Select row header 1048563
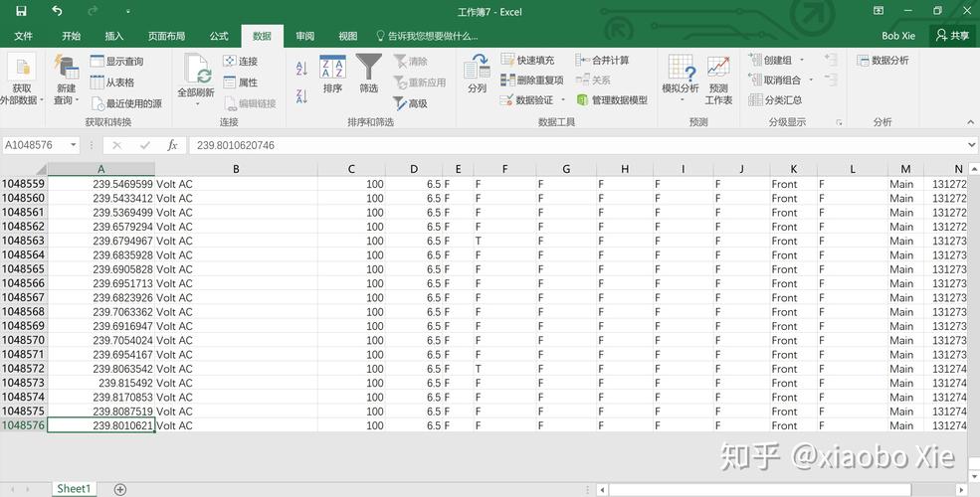Viewport: 980px width, 497px height. tap(23, 241)
